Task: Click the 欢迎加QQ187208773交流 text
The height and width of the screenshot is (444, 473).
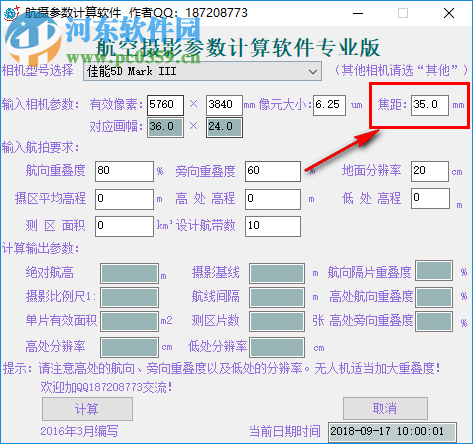Action: coord(106,387)
